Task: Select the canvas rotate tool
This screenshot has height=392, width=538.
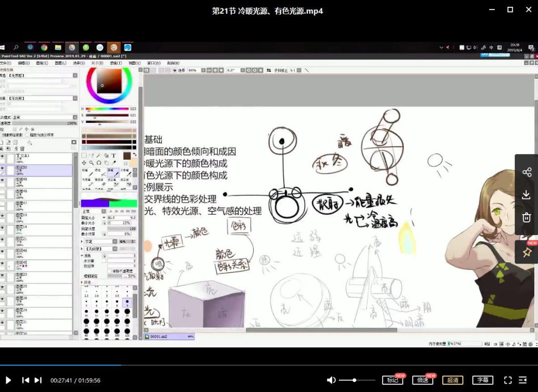Action: coord(99,163)
